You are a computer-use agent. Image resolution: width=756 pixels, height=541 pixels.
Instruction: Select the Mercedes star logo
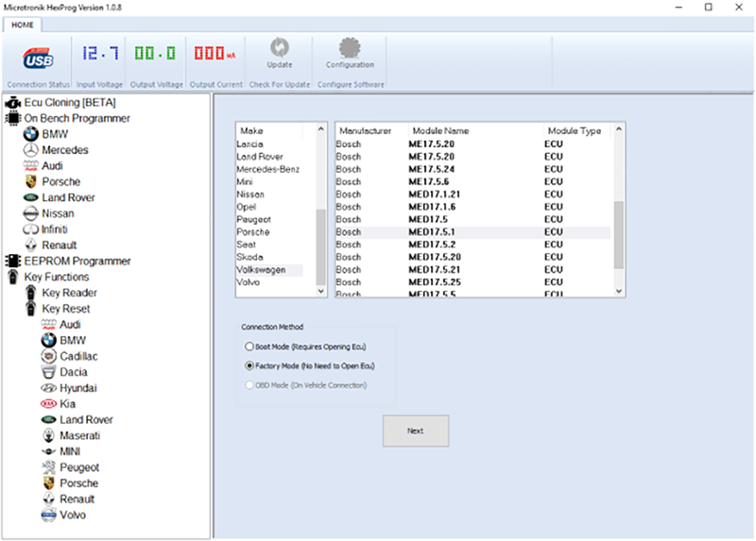click(31, 150)
